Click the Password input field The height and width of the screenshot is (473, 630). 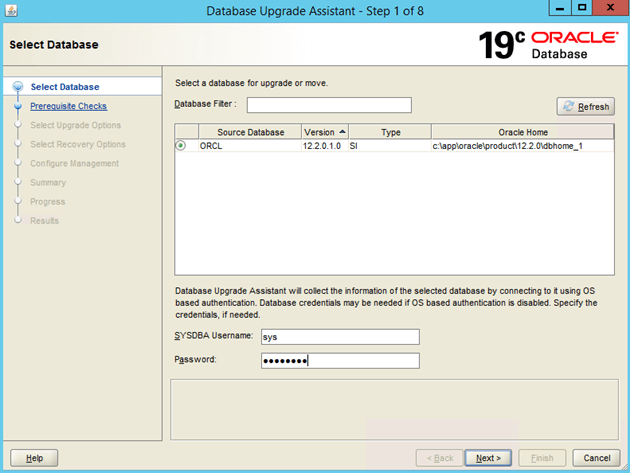(x=339, y=361)
